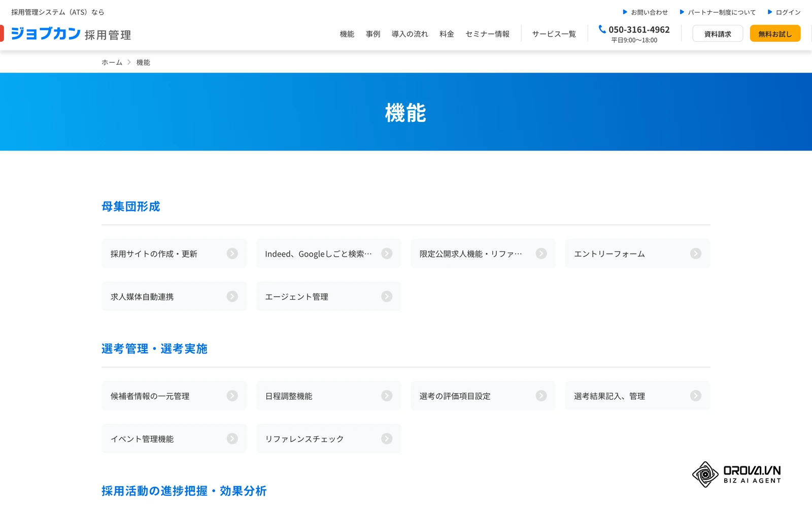Open the 事例 navigation menu item

tap(373, 34)
